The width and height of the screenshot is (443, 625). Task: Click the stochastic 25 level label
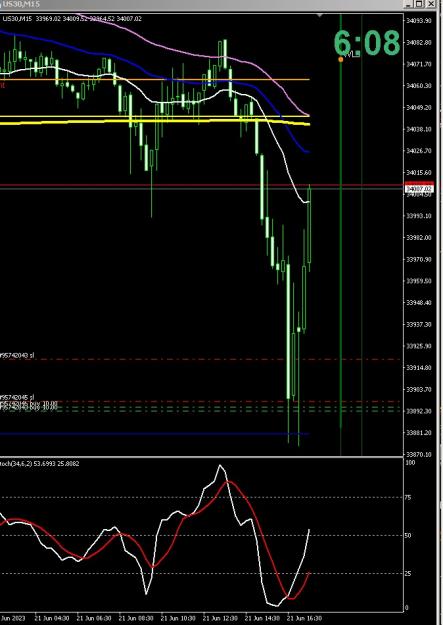click(409, 573)
